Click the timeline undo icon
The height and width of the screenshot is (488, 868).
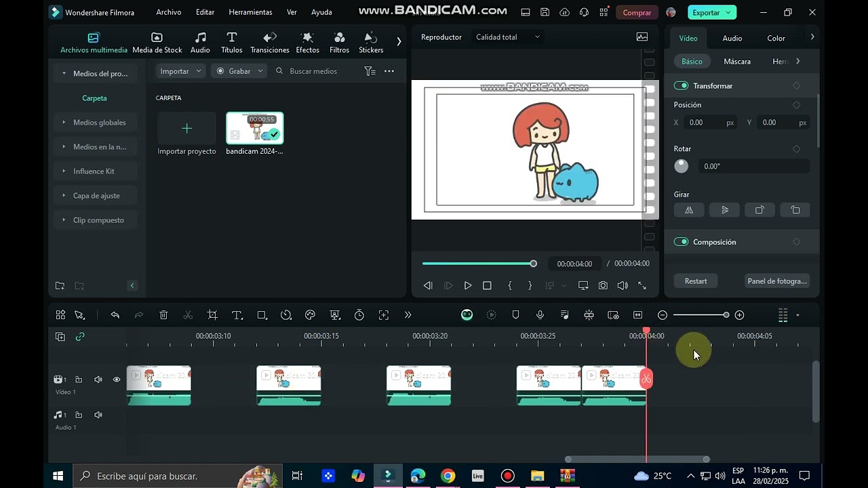[115, 315]
